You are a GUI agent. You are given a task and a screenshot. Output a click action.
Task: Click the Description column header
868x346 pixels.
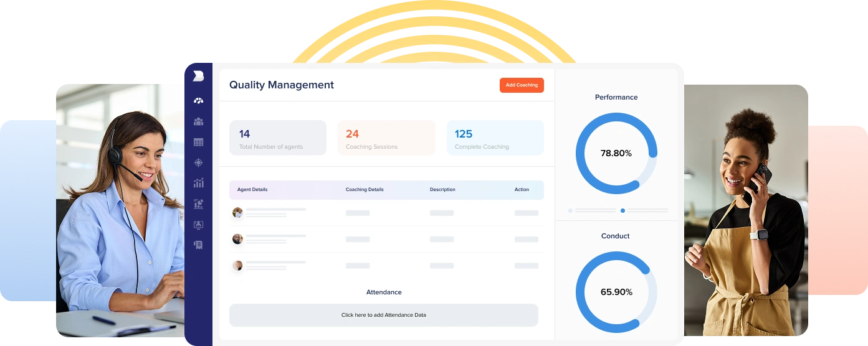point(442,190)
